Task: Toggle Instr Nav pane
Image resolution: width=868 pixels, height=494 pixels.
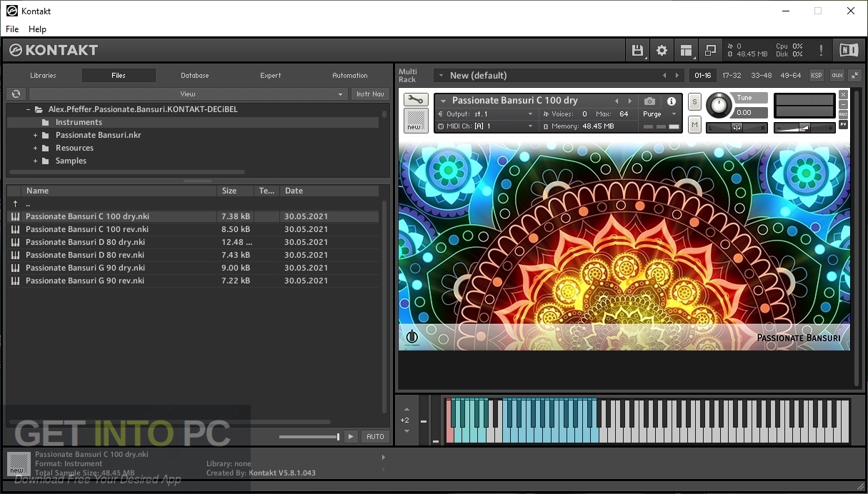Action: pyautogui.click(x=370, y=94)
